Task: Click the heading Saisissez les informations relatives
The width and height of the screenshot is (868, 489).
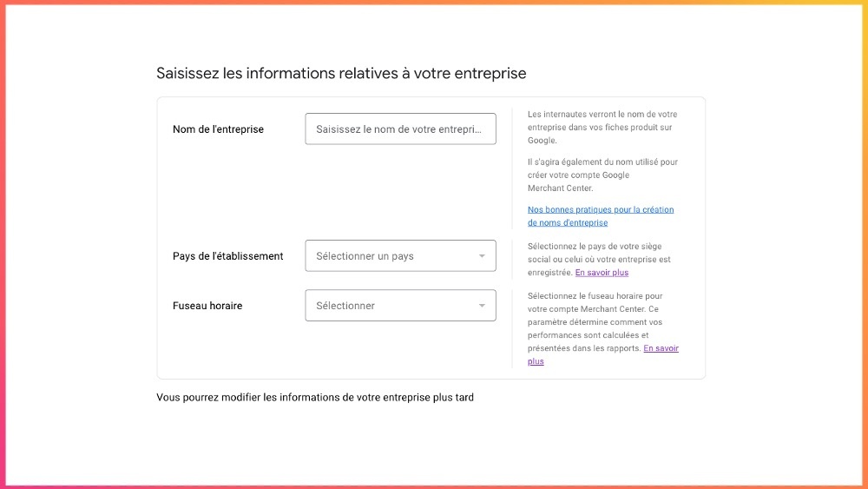Action: click(341, 73)
